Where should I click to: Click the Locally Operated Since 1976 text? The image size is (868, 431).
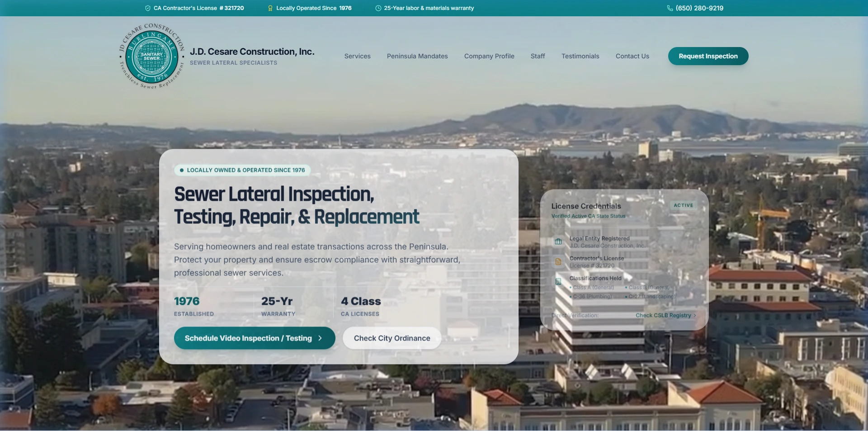point(314,8)
